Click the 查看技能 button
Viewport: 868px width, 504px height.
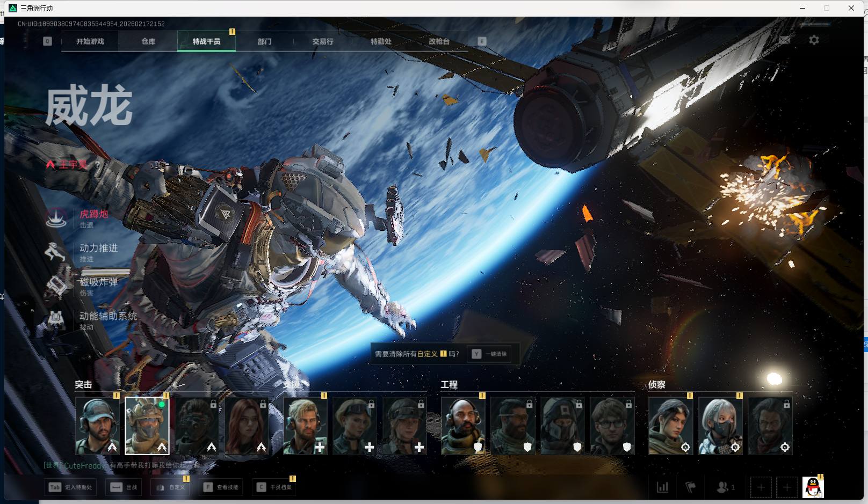point(222,487)
